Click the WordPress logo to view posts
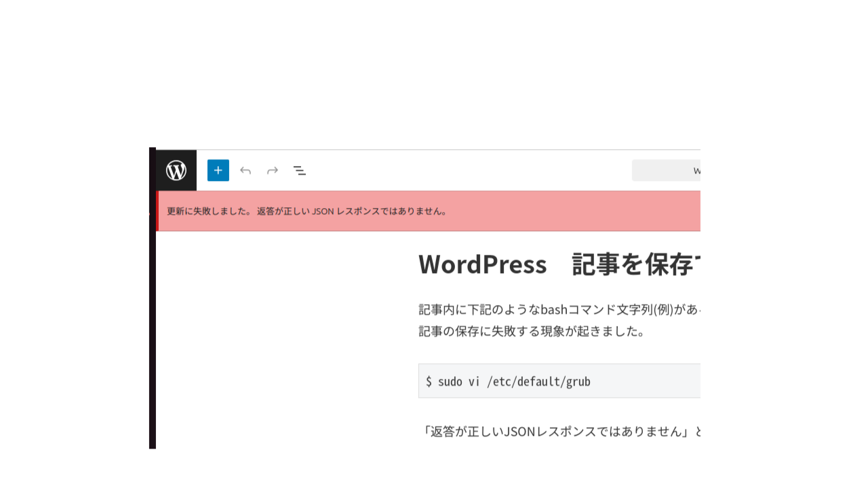Image resolution: width=868 pixels, height=488 pixels. click(176, 170)
